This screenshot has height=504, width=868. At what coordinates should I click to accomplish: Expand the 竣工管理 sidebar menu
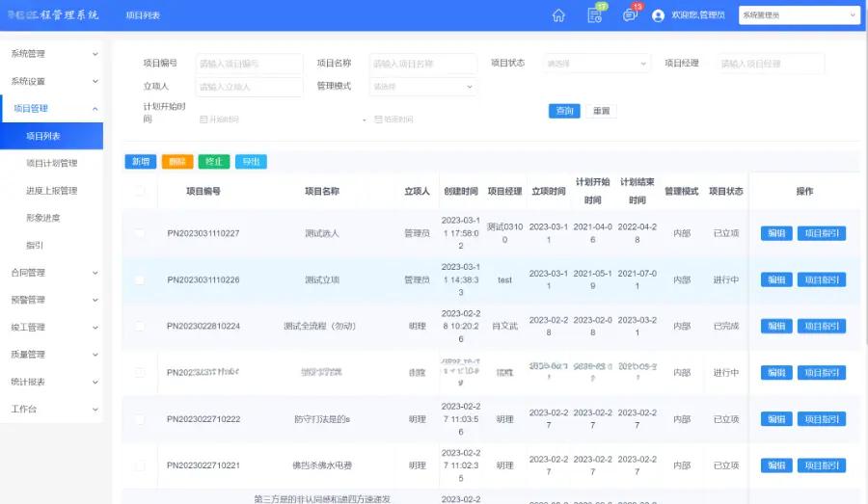[51, 327]
